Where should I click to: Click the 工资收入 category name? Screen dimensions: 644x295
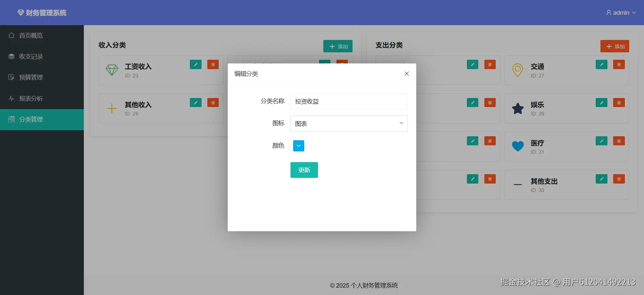(x=138, y=66)
